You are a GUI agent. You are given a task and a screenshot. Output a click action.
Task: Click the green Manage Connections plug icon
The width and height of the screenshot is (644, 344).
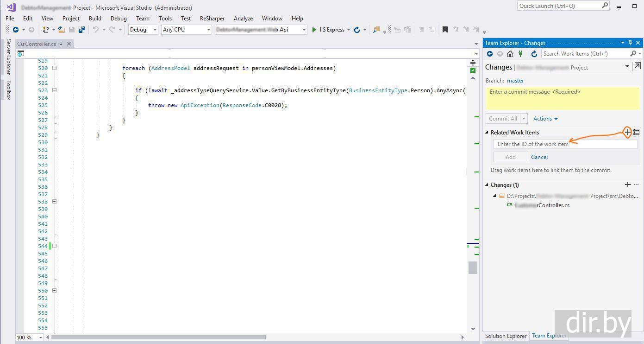pos(520,54)
